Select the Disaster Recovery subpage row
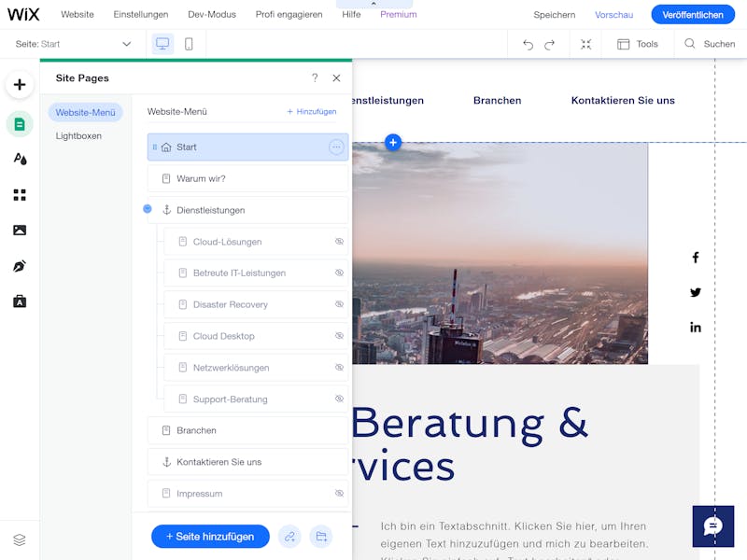This screenshot has width=747, height=560. click(256, 304)
